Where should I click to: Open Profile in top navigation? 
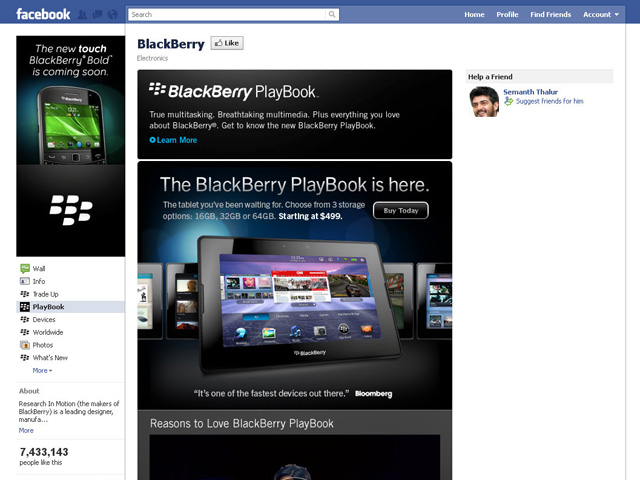[507, 15]
